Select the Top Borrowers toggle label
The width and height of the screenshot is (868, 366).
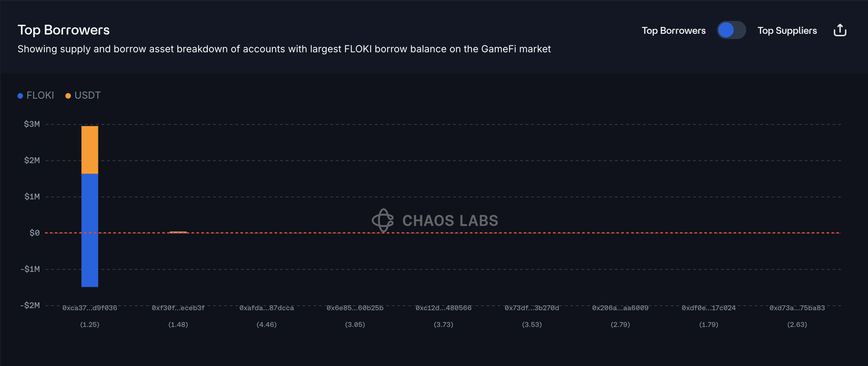673,31
